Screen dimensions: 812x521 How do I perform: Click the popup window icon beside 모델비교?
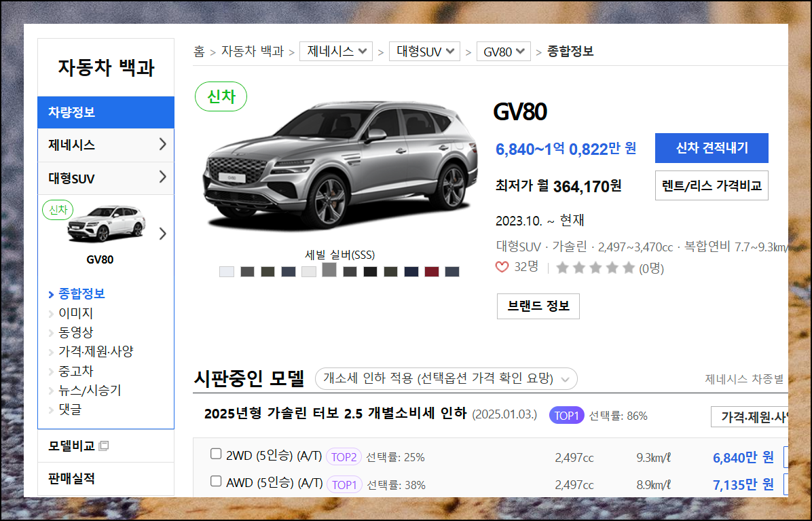point(104,446)
